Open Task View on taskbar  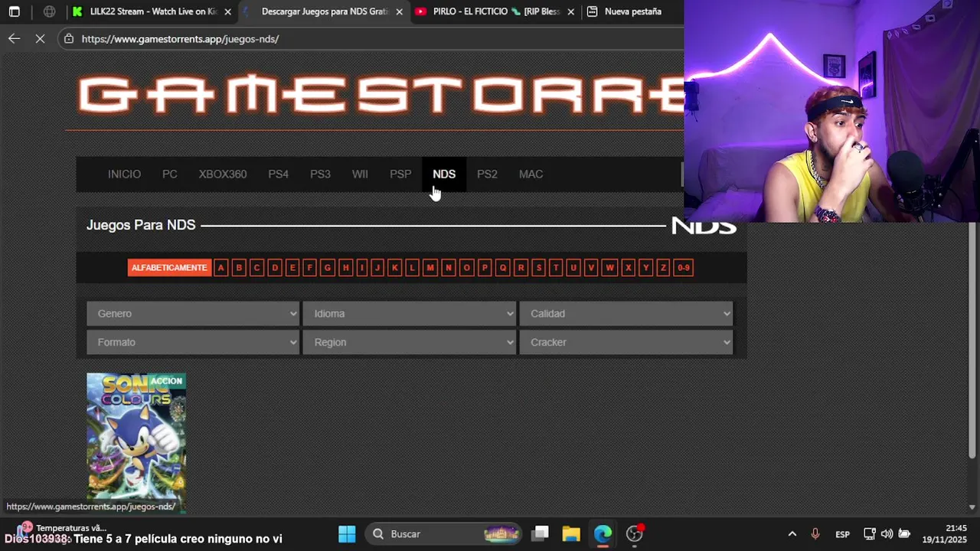click(x=541, y=533)
